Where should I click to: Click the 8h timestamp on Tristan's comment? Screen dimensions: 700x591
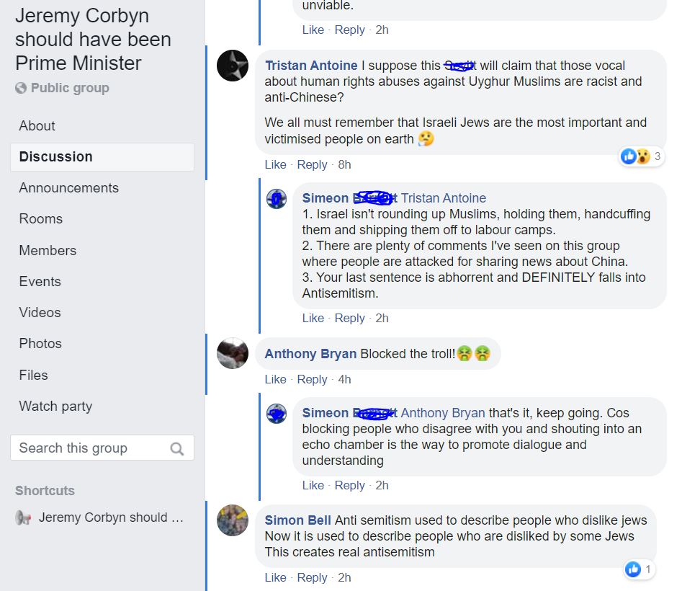coord(344,164)
